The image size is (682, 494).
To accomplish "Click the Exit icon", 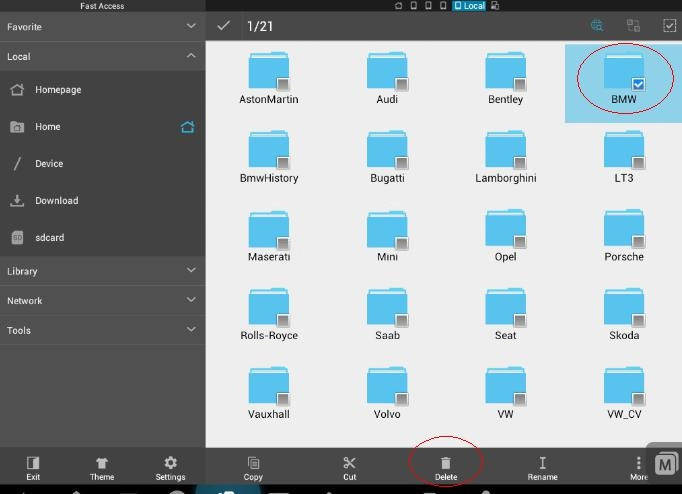I will 33,463.
